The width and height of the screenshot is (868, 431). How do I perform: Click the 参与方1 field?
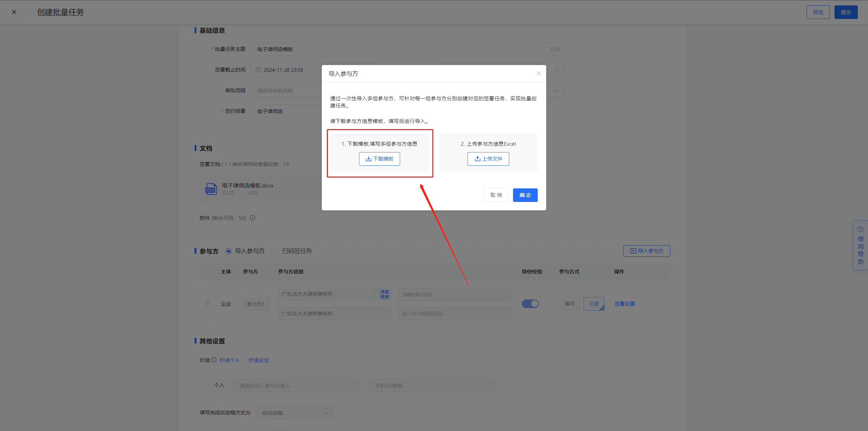[x=256, y=304]
